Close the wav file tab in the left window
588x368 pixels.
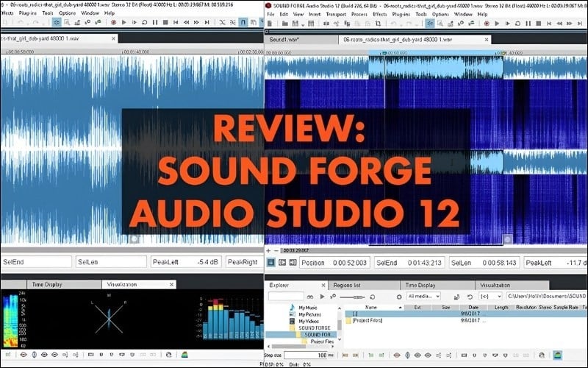point(113,38)
